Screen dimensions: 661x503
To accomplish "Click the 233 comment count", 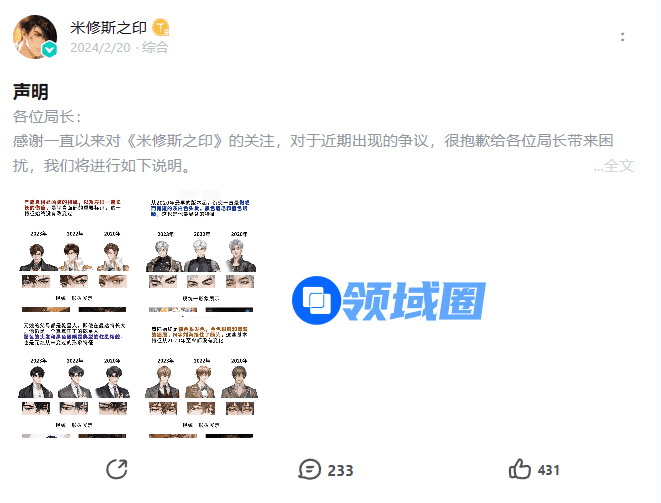I will 340,470.
